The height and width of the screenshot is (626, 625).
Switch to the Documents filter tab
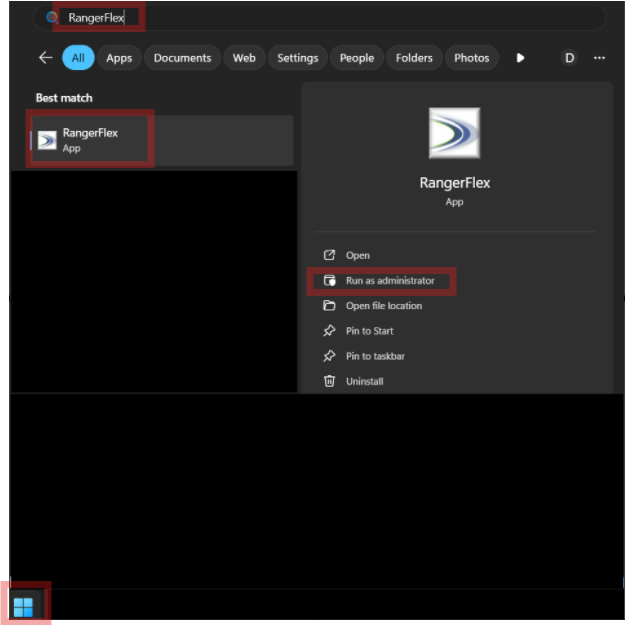point(182,58)
